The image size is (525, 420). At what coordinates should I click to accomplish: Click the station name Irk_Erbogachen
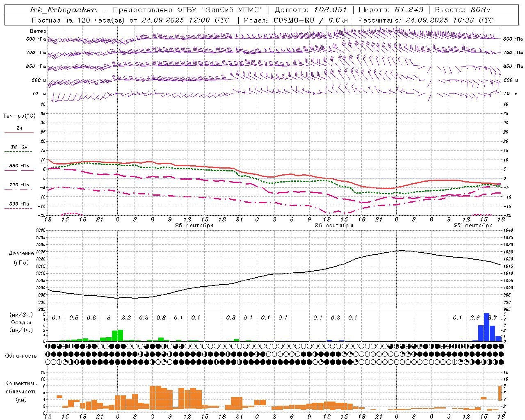63,10
